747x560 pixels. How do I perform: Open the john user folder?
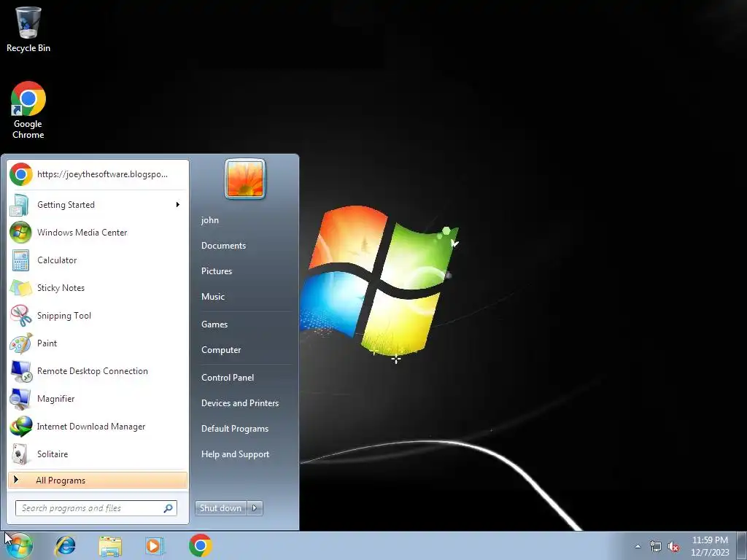coord(210,220)
